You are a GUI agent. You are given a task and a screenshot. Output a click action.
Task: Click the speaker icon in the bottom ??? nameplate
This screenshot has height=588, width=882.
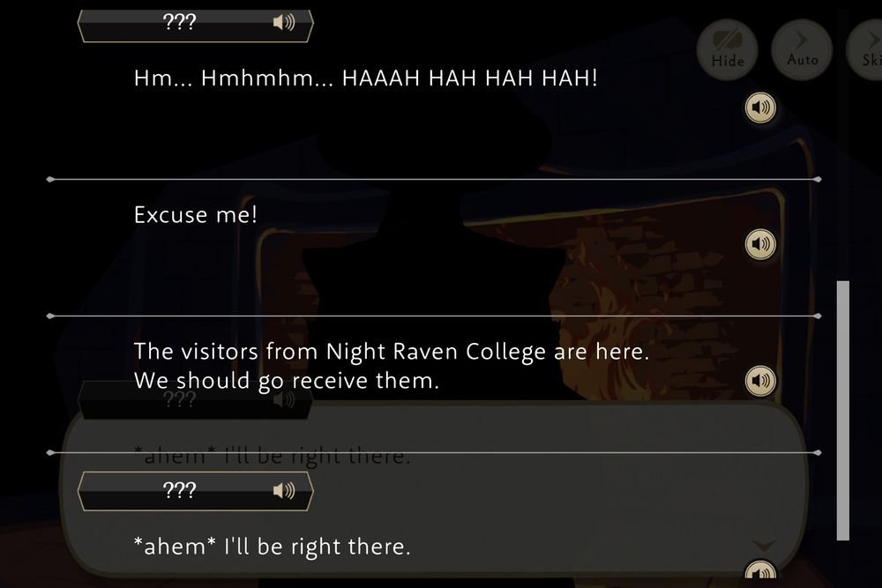[x=284, y=491]
